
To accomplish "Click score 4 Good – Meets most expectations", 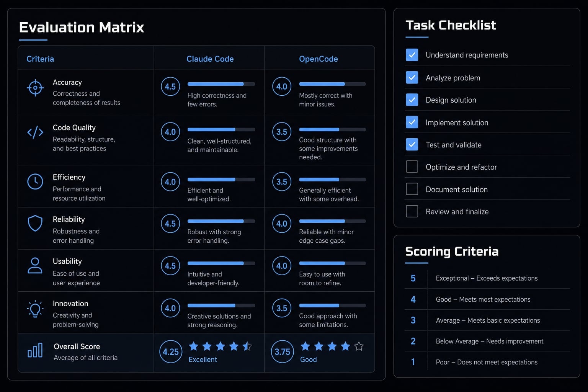I will 487,299.
